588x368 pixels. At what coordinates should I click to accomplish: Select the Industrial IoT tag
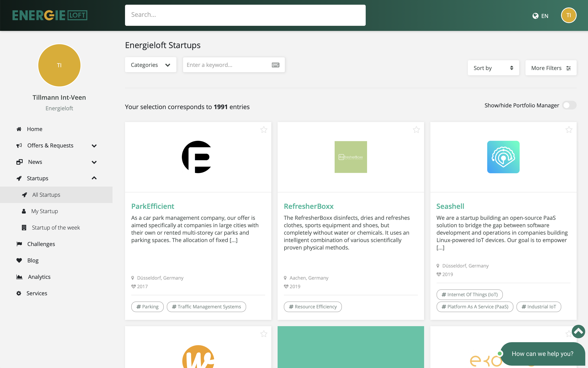pyautogui.click(x=538, y=307)
